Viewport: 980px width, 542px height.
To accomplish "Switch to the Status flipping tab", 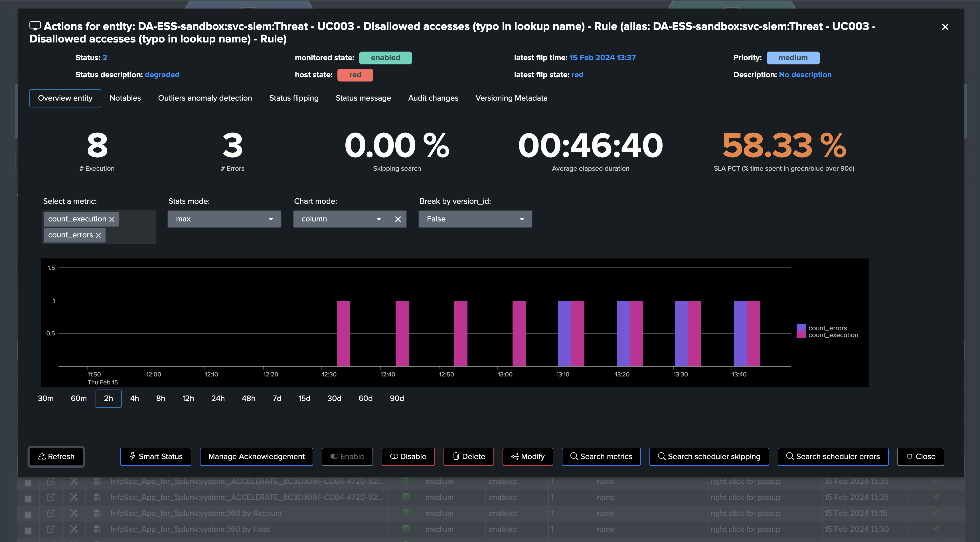I will [x=294, y=98].
